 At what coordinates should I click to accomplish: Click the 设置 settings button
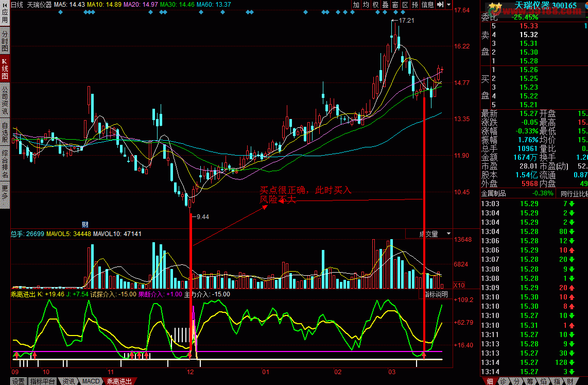pos(18,381)
